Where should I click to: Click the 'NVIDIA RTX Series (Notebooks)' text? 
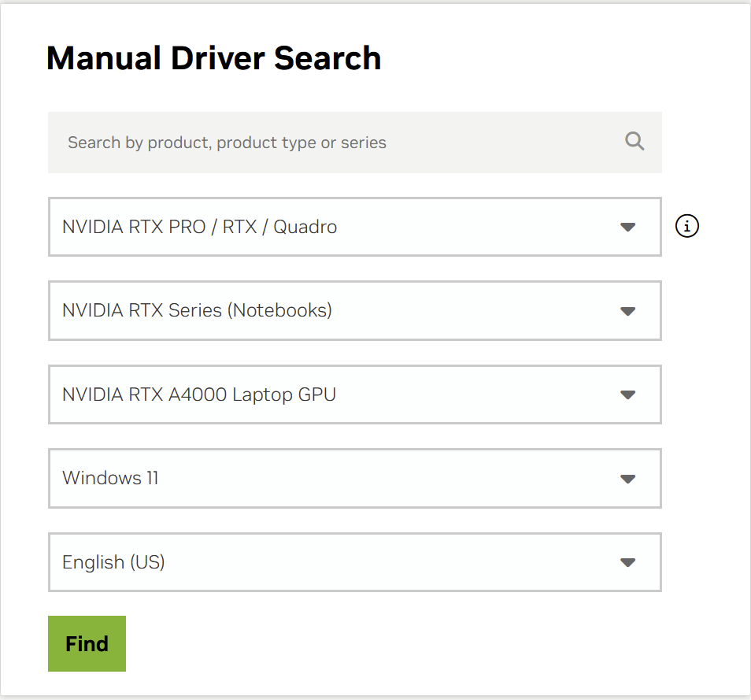point(197,310)
